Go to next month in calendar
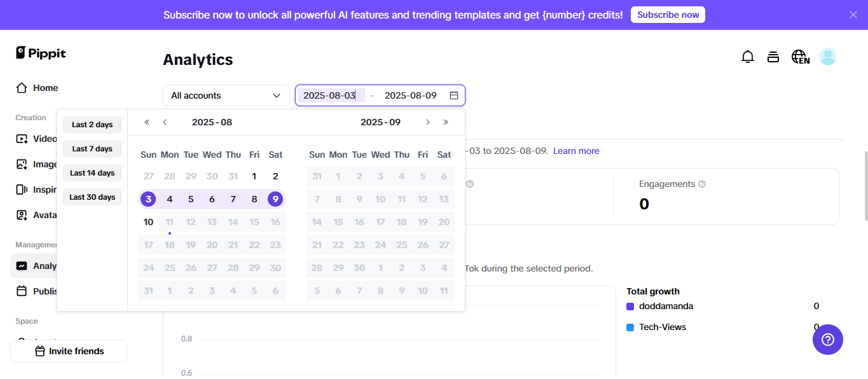The image size is (868, 379). pyautogui.click(x=428, y=122)
